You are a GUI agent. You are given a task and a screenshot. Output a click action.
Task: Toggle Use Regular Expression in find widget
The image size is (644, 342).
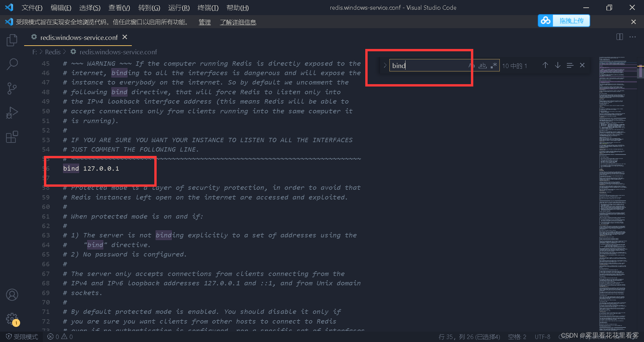(x=493, y=65)
